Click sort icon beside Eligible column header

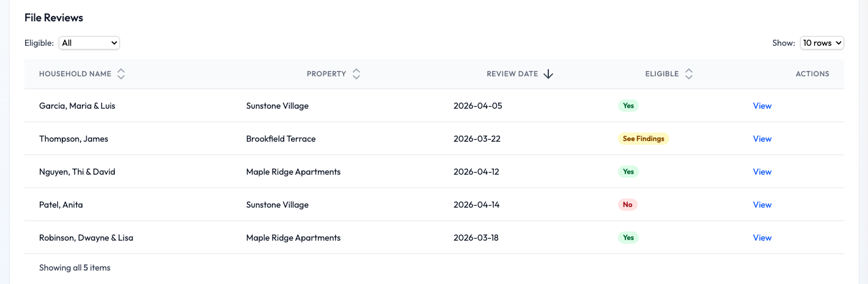[x=689, y=74]
